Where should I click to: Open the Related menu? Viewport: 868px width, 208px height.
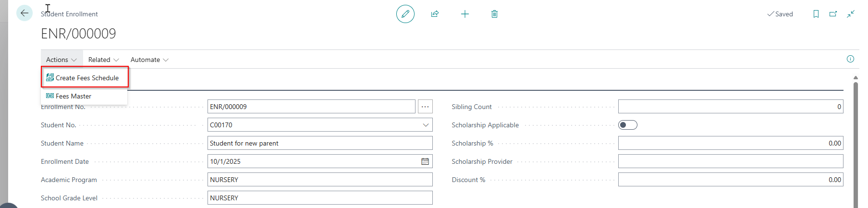103,60
